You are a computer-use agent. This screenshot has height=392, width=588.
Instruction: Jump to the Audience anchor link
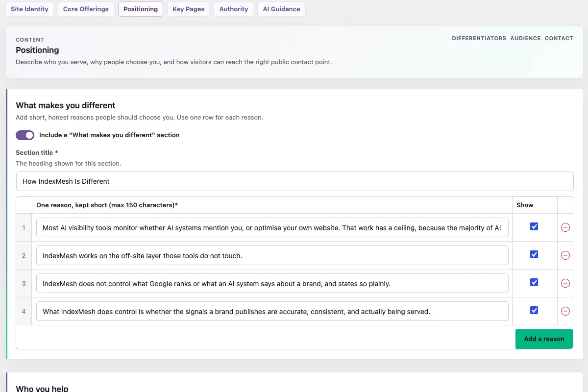(526, 38)
